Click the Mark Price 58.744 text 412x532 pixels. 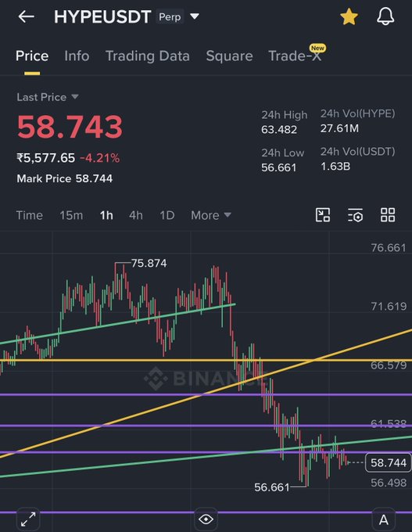tap(64, 178)
